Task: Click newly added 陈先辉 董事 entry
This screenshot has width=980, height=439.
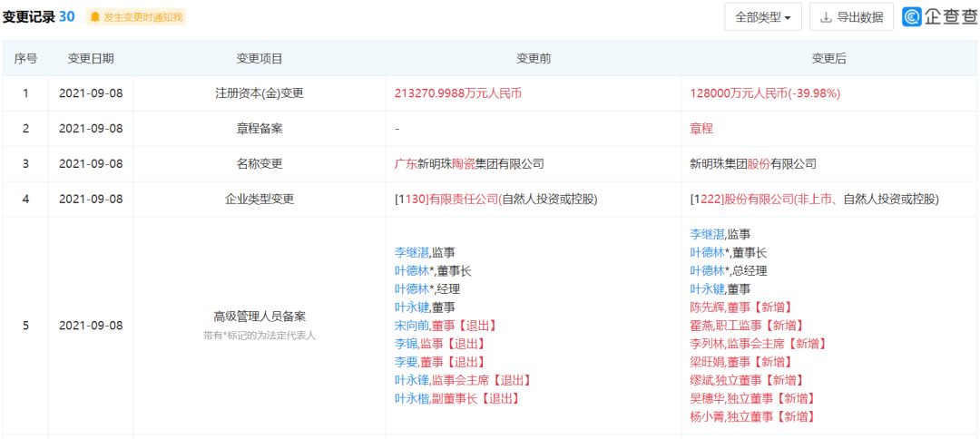Action: point(740,307)
